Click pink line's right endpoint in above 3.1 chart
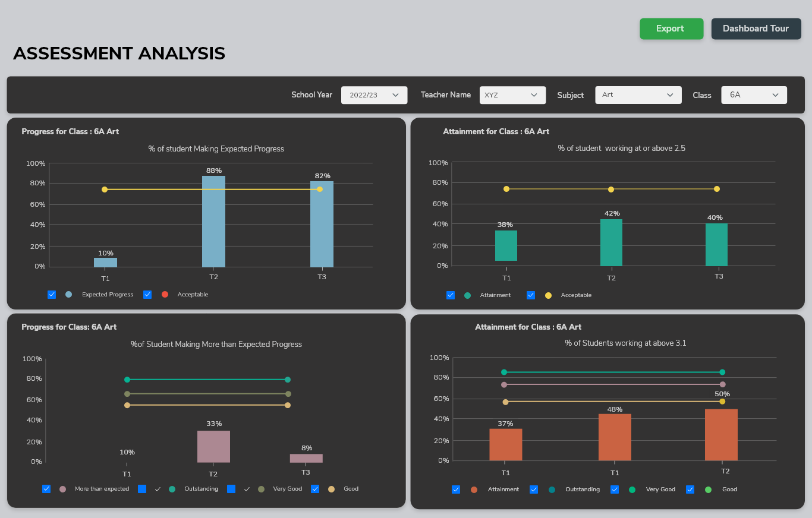This screenshot has width=812, height=518. tap(723, 384)
